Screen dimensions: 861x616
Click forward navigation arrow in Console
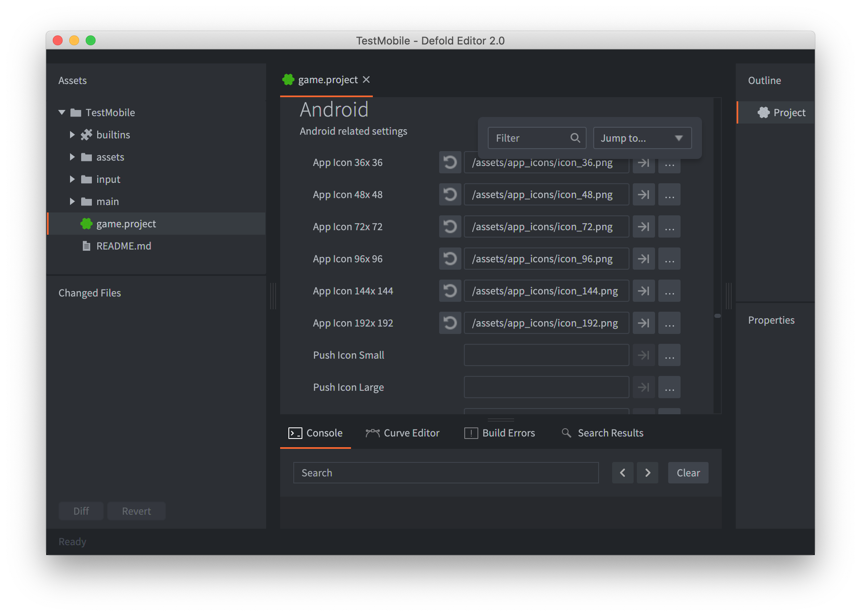point(646,473)
